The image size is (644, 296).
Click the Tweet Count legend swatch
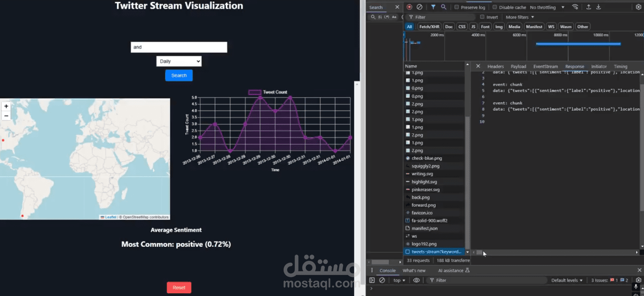255,92
